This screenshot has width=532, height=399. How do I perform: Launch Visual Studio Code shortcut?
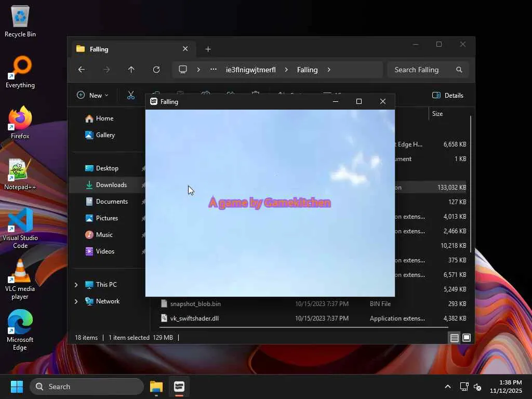pyautogui.click(x=20, y=228)
